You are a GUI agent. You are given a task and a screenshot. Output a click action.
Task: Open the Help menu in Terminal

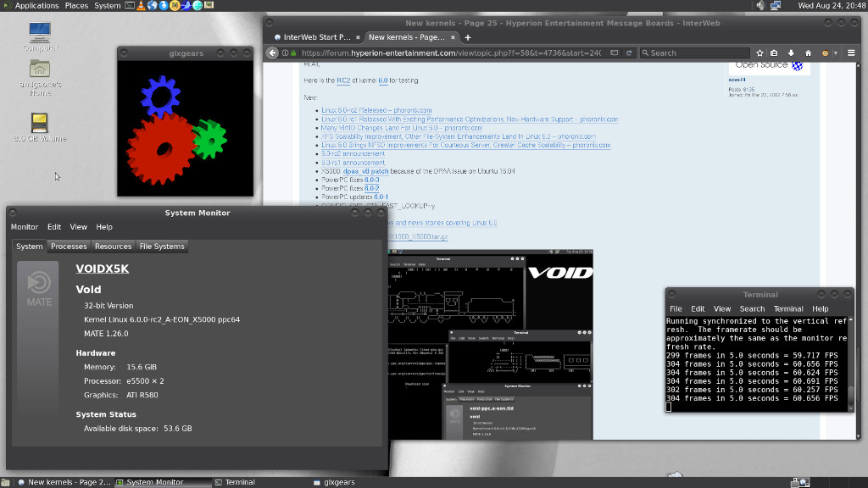(x=821, y=308)
